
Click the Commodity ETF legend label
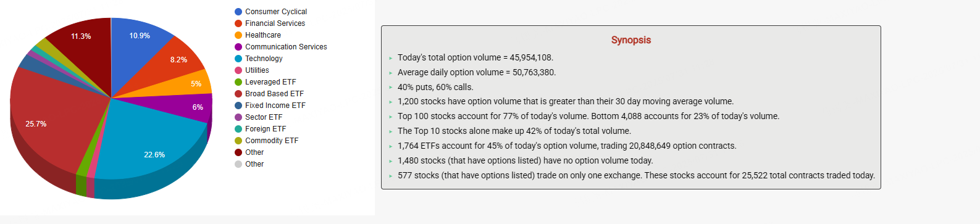coord(272,141)
